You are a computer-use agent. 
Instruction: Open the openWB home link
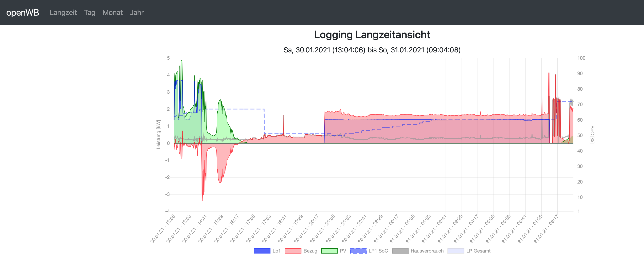coord(22,13)
